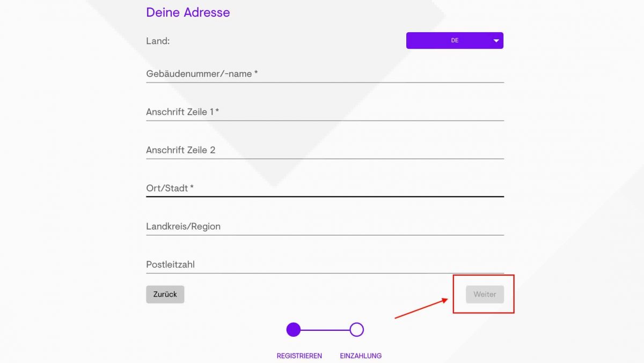Select the second step marker in the progress tracker
The width and height of the screenshot is (644, 363).
pos(357,330)
